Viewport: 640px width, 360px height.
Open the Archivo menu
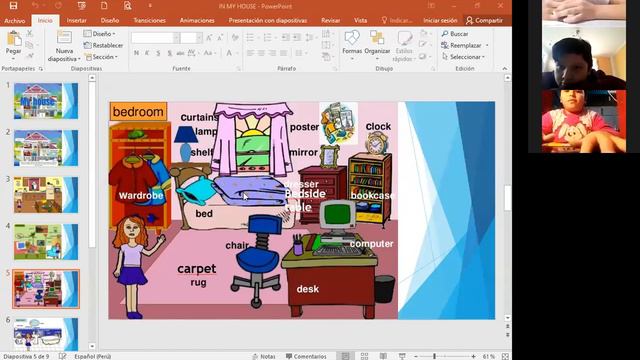(14, 20)
